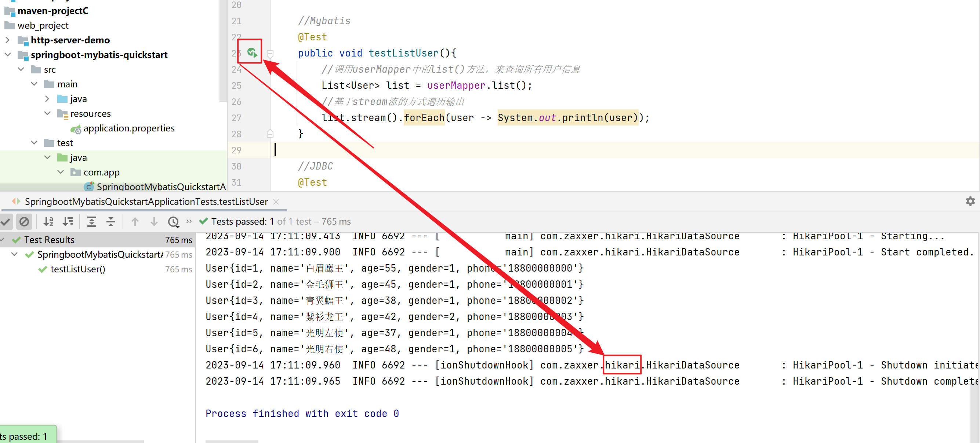Click the project tree vertical scrollbar

(x=223, y=51)
